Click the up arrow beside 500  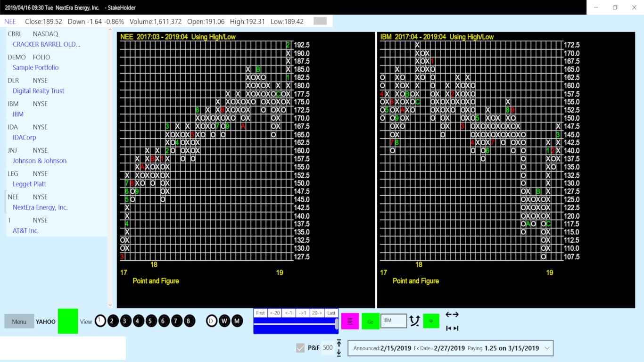(x=339, y=343)
